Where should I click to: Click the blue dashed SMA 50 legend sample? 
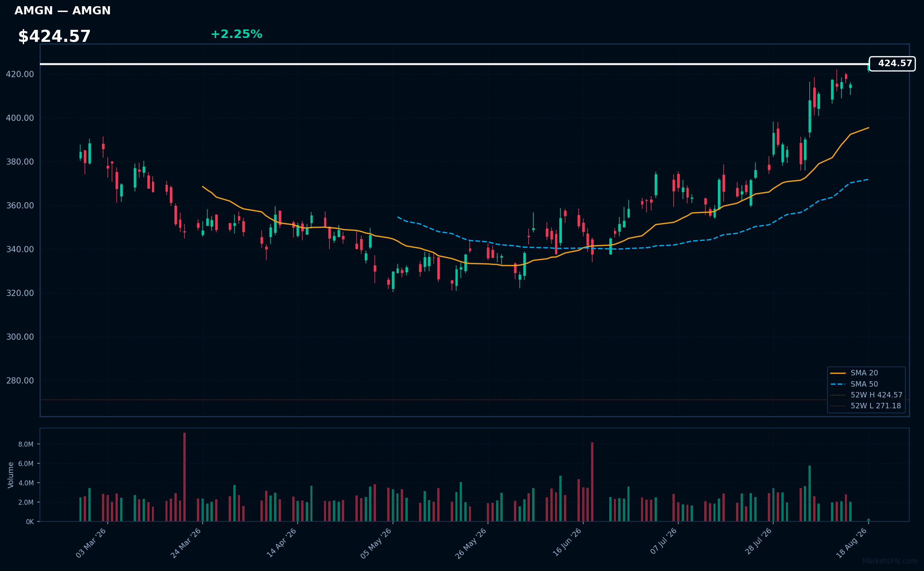point(838,384)
